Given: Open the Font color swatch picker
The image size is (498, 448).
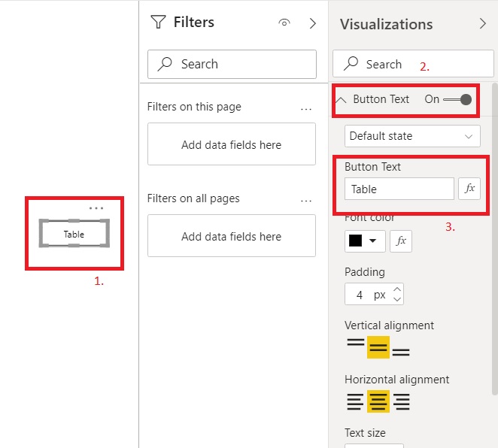Looking at the screenshot, I should pos(365,241).
